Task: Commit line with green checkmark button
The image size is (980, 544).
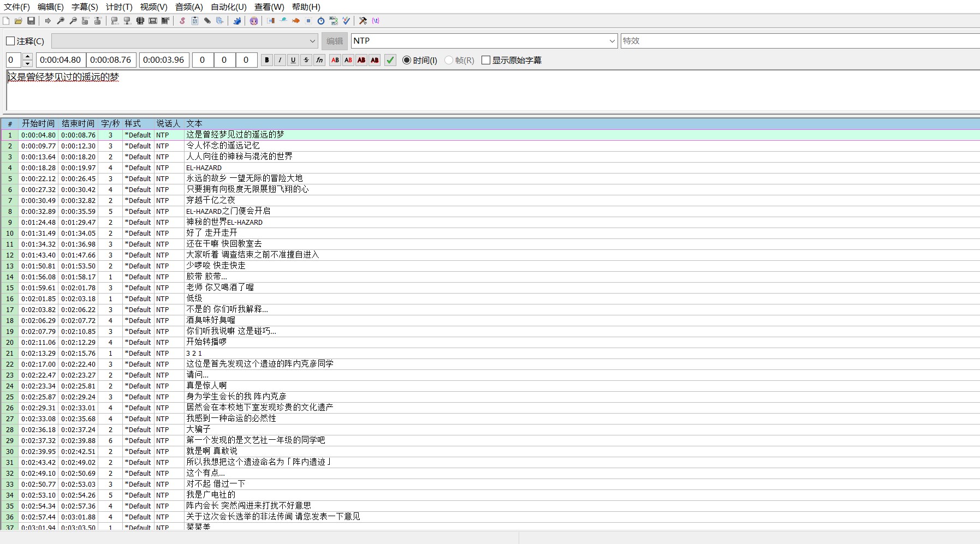Action: [390, 60]
